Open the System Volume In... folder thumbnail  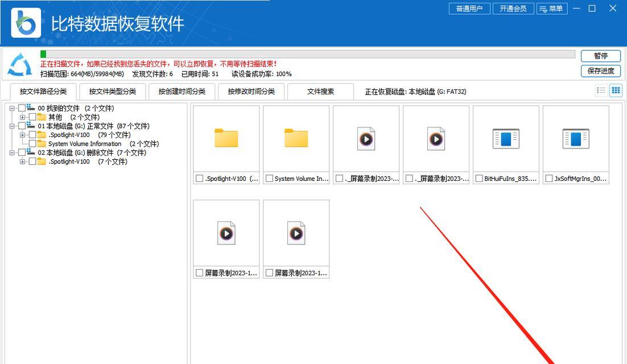pos(296,138)
